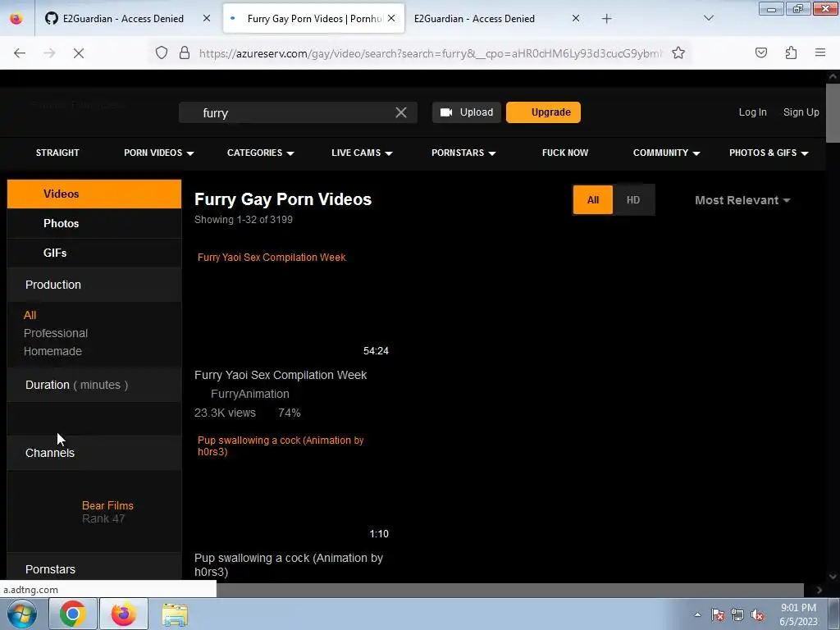The image size is (840, 630).
Task: Open a new tab with the plus button
Action: (x=606, y=19)
